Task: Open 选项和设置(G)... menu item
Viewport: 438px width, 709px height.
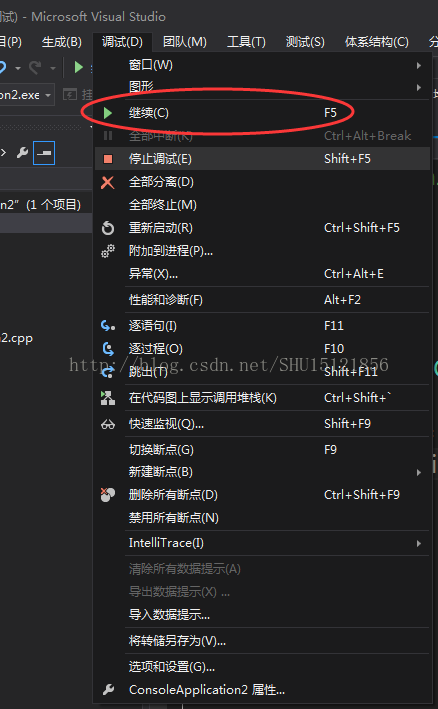Action: click(x=261, y=666)
